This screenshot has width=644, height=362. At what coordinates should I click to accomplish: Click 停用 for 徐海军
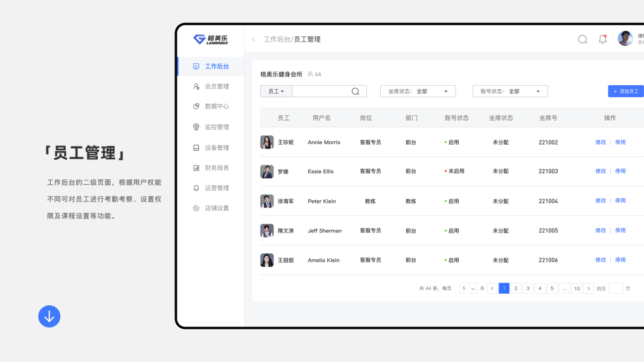pyautogui.click(x=620, y=201)
